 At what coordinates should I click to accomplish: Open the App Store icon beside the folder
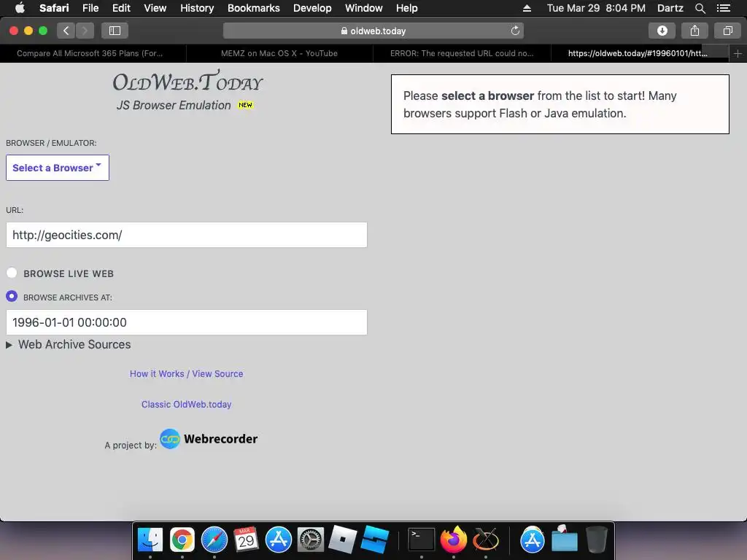click(532, 540)
